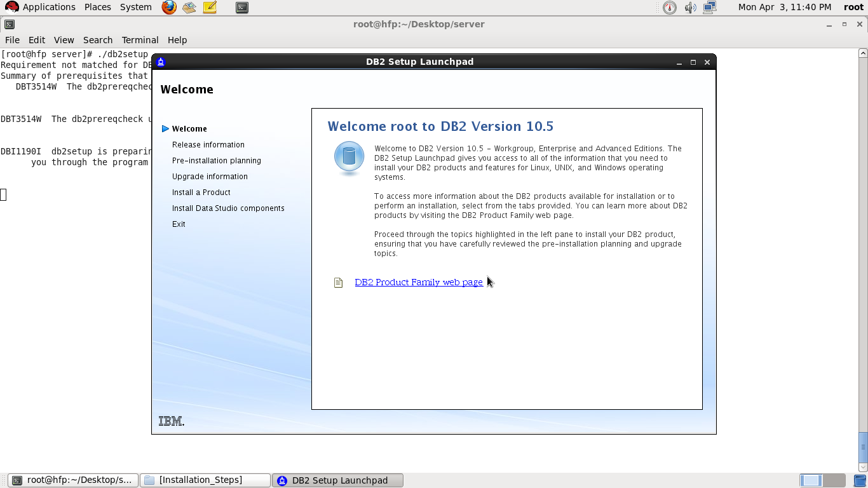Select Release information in the left pane
This screenshot has width=868, height=488.
(208, 144)
